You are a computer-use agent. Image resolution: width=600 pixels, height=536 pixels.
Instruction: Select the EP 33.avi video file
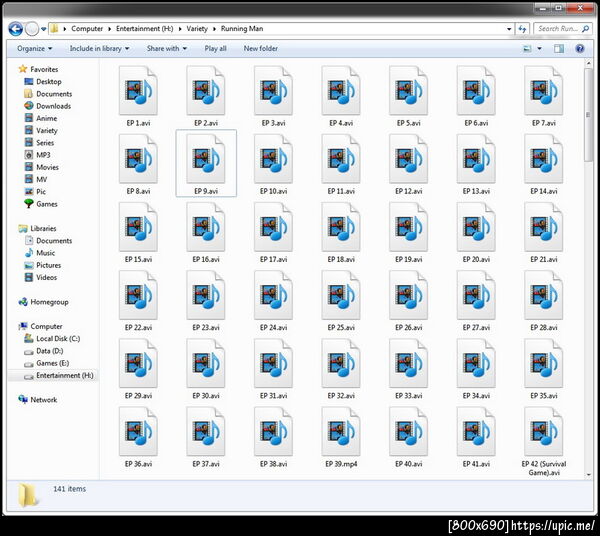(x=408, y=368)
